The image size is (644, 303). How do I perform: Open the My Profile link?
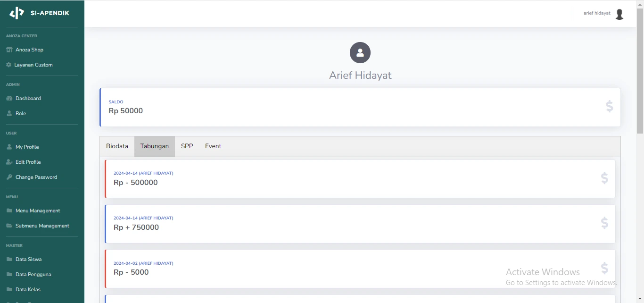[x=27, y=147]
